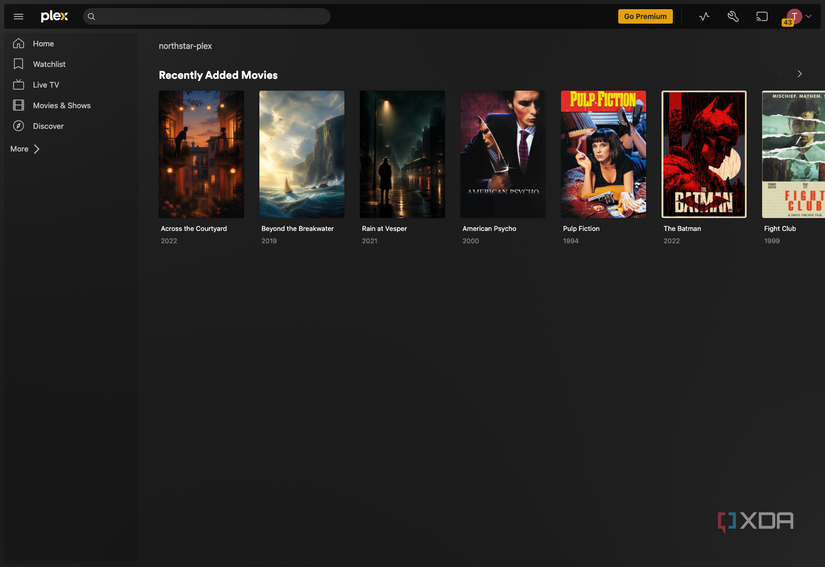The image size is (825, 567).
Task: Show next movies with right arrow
Action: click(x=800, y=74)
